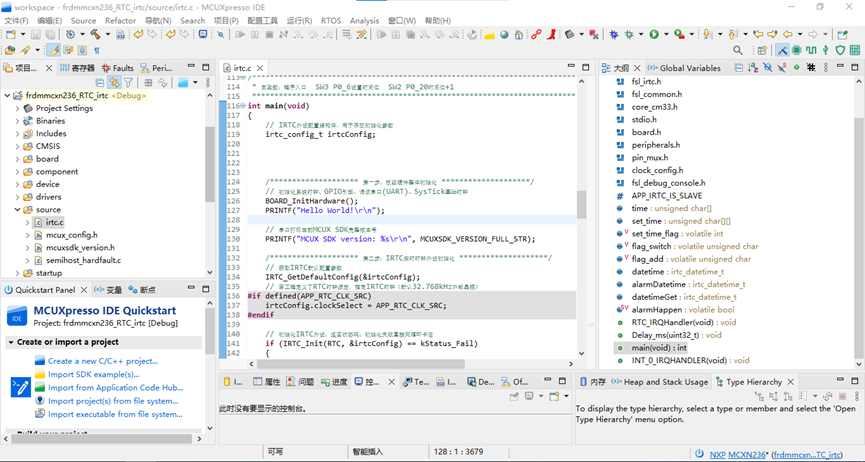Click Import from Application Code Hub link
Image resolution: width=865 pixels, height=462 pixels.
[x=115, y=387]
